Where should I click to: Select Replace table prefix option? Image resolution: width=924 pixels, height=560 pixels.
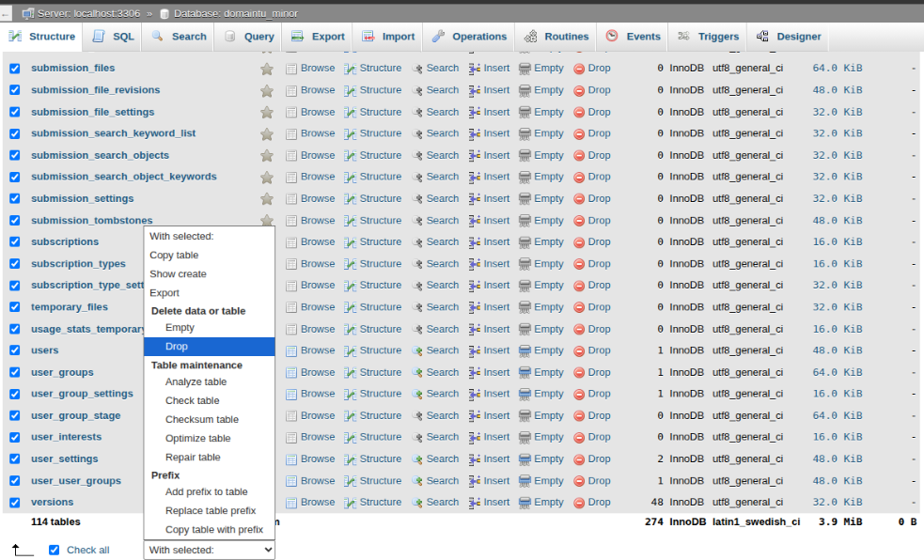tap(210, 510)
